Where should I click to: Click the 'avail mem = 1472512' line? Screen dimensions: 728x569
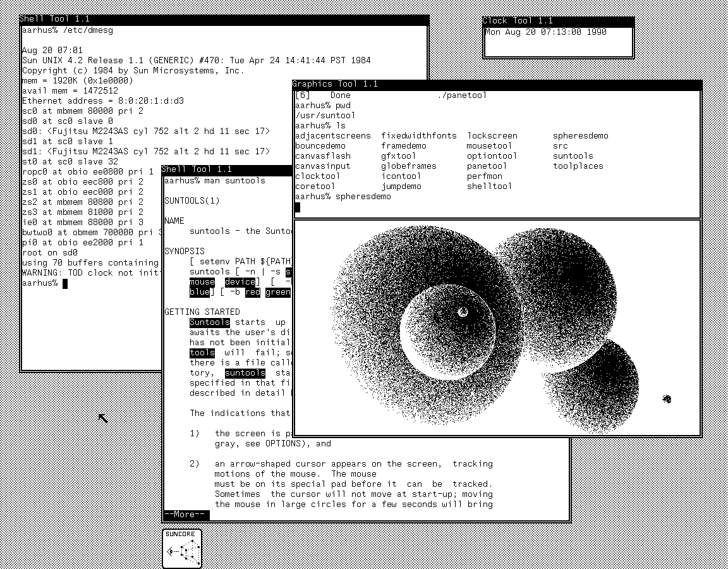(x=70, y=91)
